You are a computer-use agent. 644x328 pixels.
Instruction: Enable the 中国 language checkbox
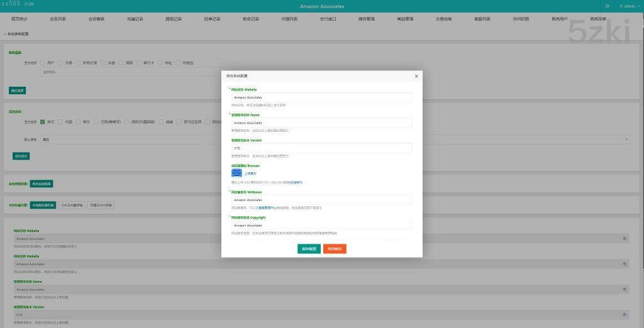[x=60, y=122]
